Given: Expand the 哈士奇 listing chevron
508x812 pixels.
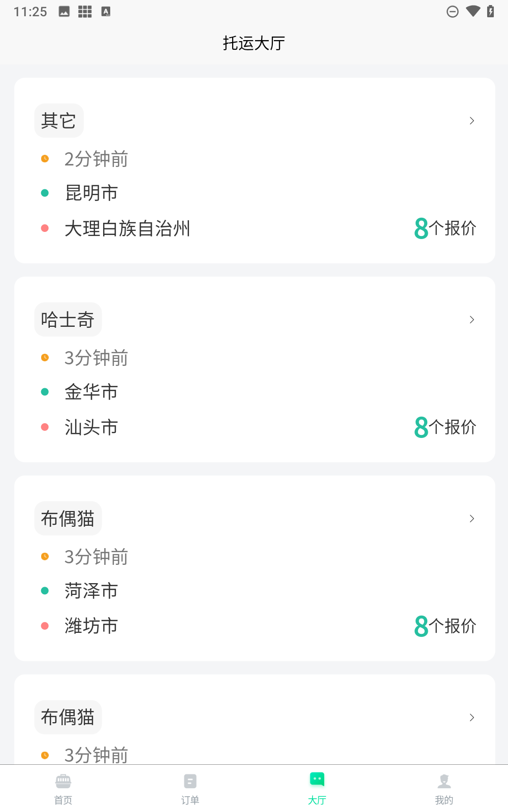Looking at the screenshot, I should (472, 320).
